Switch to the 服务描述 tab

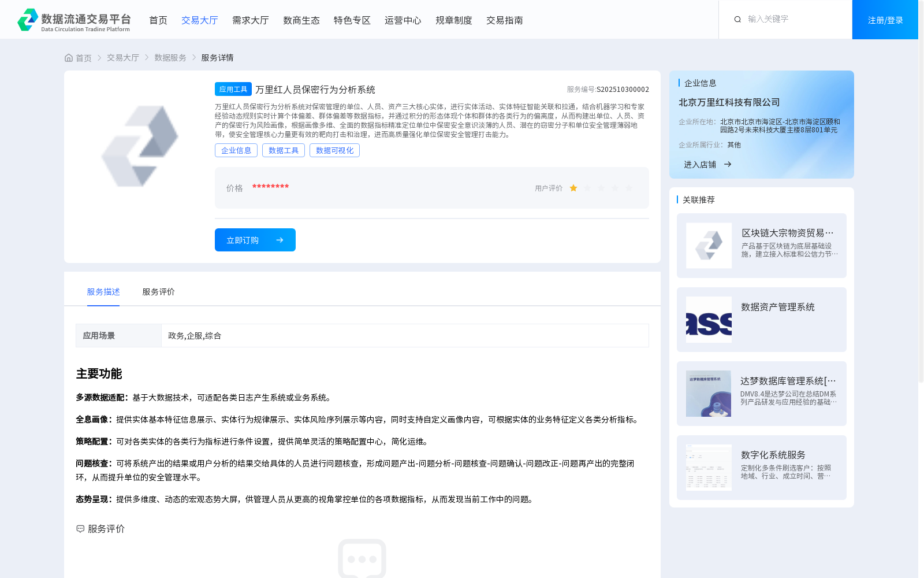tap(103, 292)
